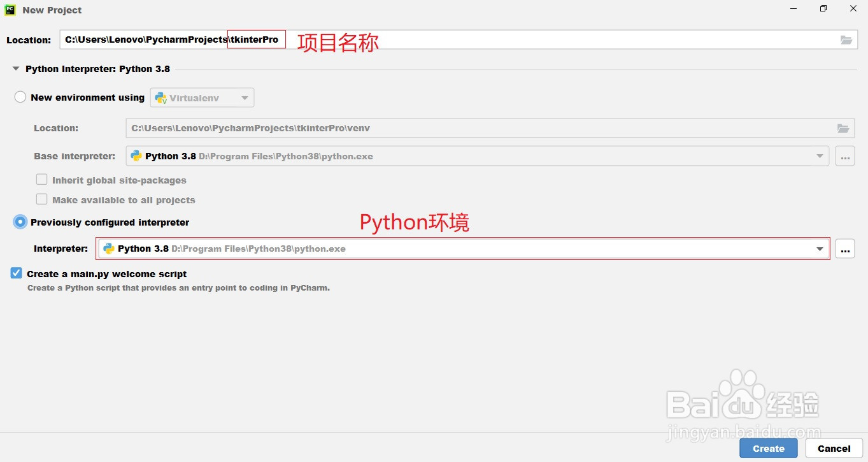Click the Cancel button
Viewport: 868px width, 462px height.
pos(834,448)
